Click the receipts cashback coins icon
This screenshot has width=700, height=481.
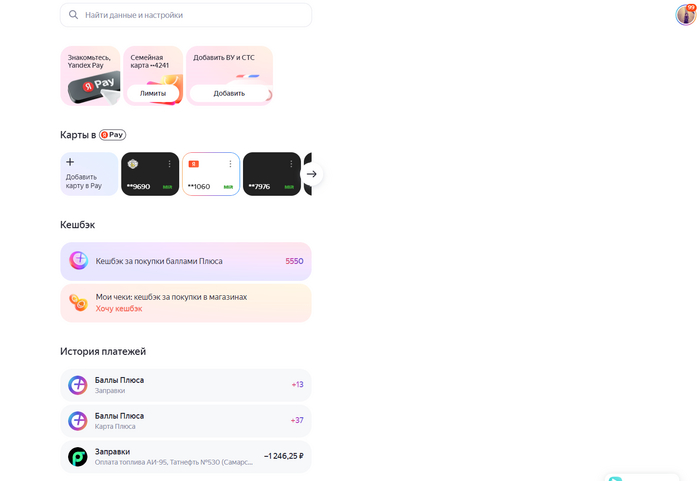78,302
